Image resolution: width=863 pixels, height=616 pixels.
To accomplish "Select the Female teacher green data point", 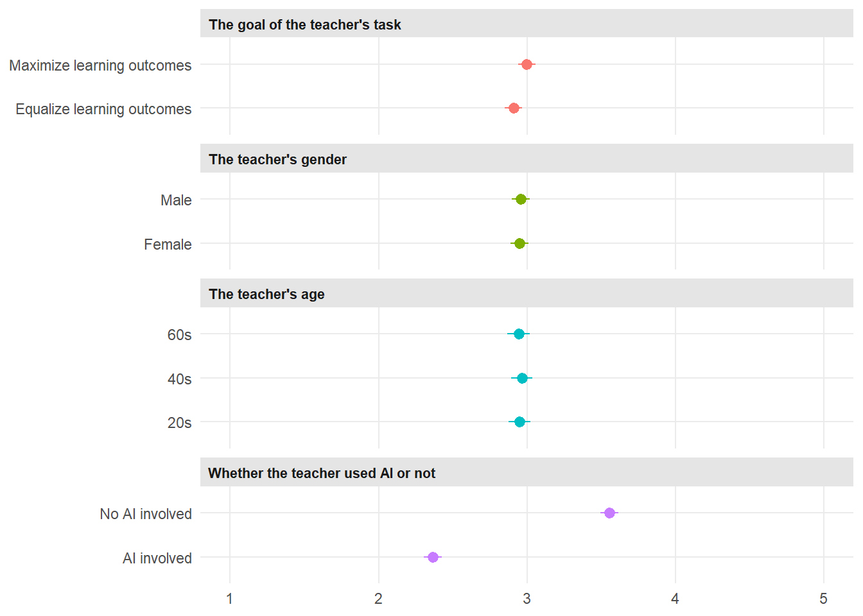I will pos(519,243).
